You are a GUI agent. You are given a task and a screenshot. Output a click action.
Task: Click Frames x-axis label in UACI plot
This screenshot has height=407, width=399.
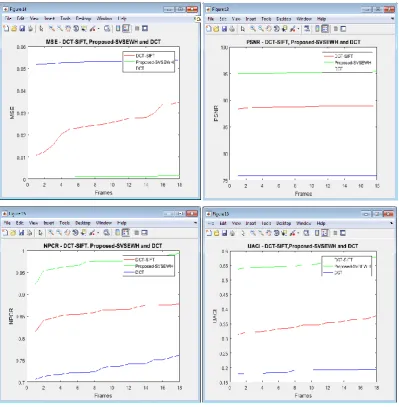pos(303,396)
